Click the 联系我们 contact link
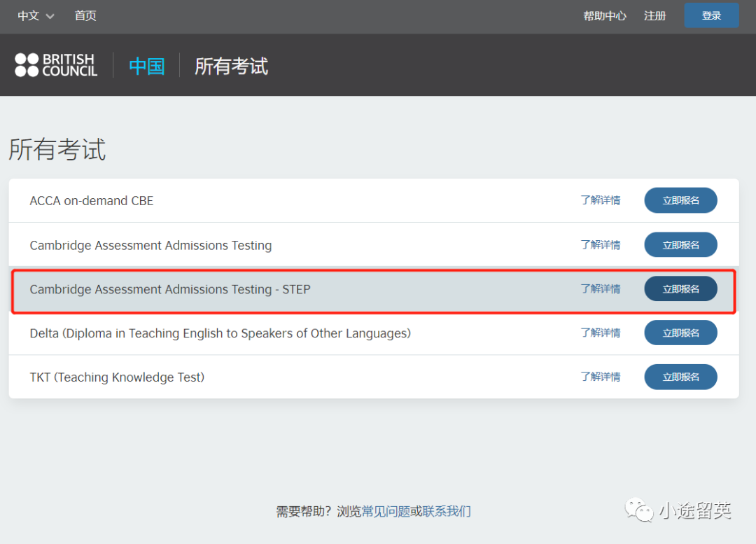This screenshot has width=756, height=544. (447, 512)
